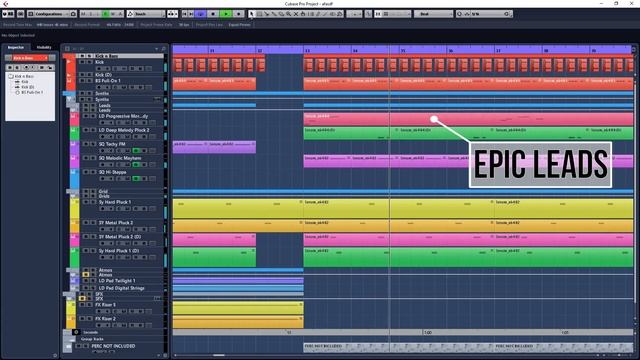Click the Project Frame Rate value

click(x=184, y=25)
